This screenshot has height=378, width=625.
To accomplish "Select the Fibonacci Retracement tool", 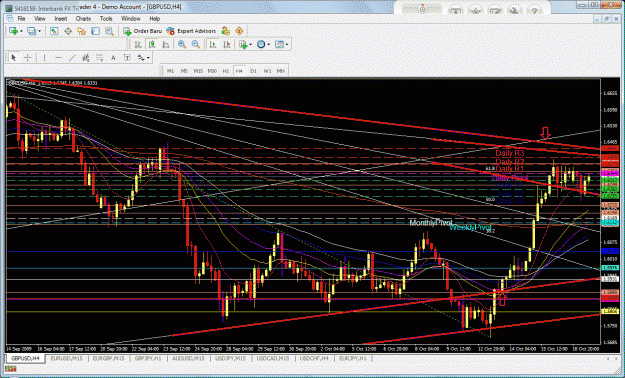I will pos(99,58).
